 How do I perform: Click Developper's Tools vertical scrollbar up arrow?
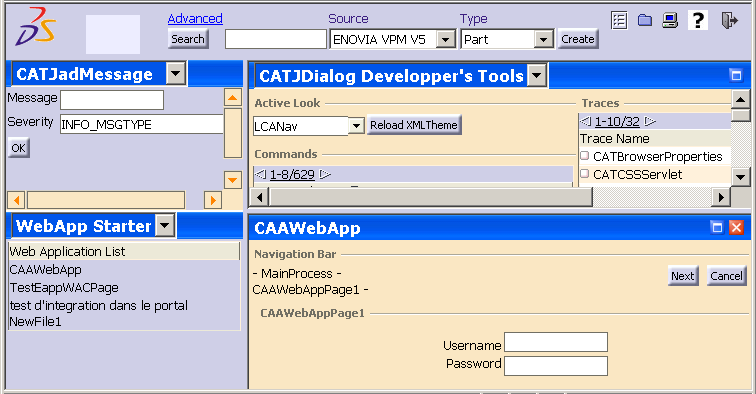point(741,100)
